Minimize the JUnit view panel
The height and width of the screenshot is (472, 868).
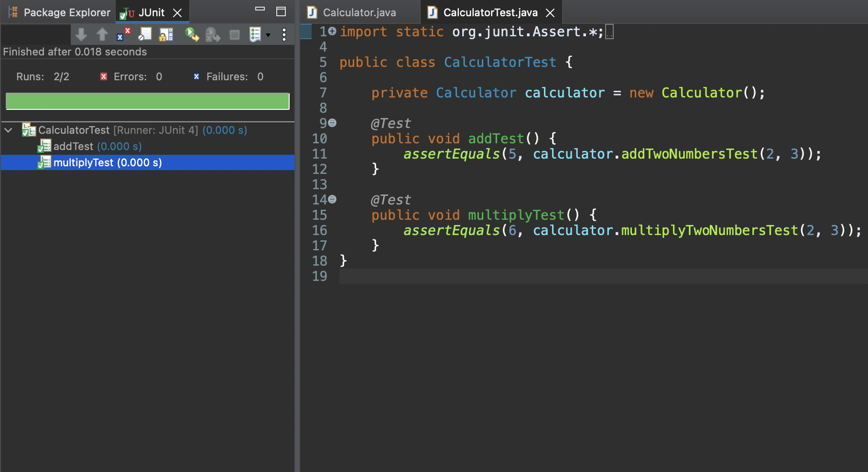pos(260,9)
